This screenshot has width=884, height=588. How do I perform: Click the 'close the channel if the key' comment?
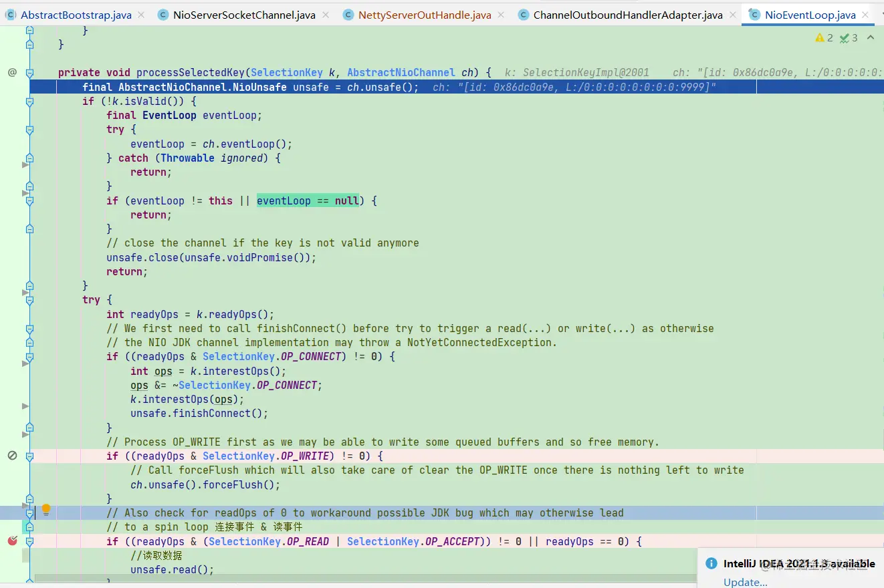point(263,243)
